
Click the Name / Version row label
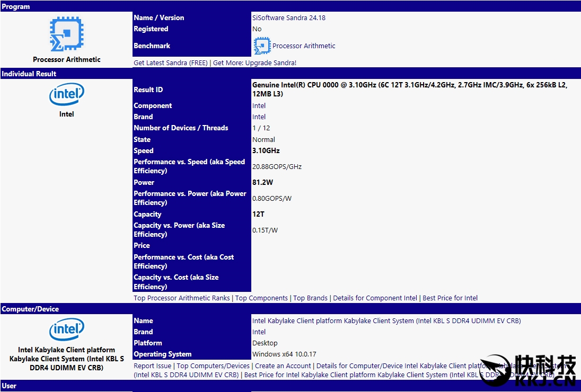pos(159,18)
